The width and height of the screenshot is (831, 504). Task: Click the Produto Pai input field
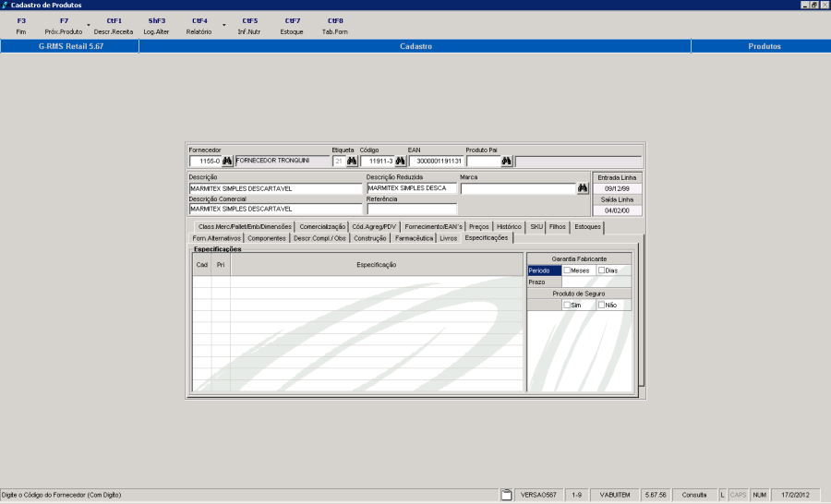pyautogui.click(x=483, y=162)
